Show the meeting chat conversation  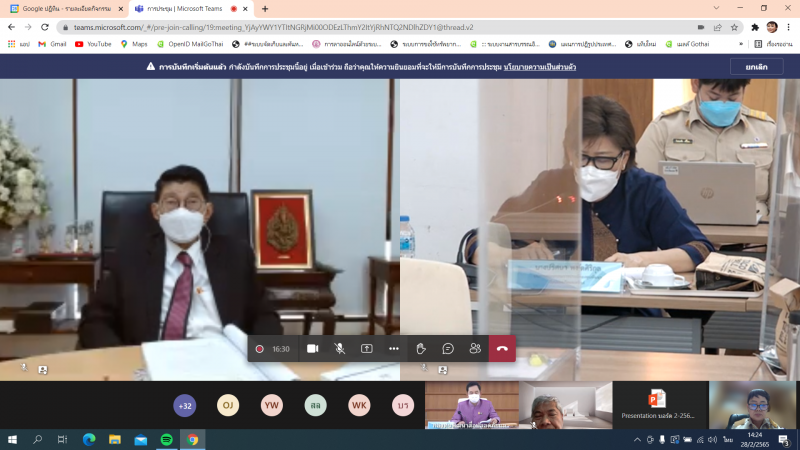448,348
